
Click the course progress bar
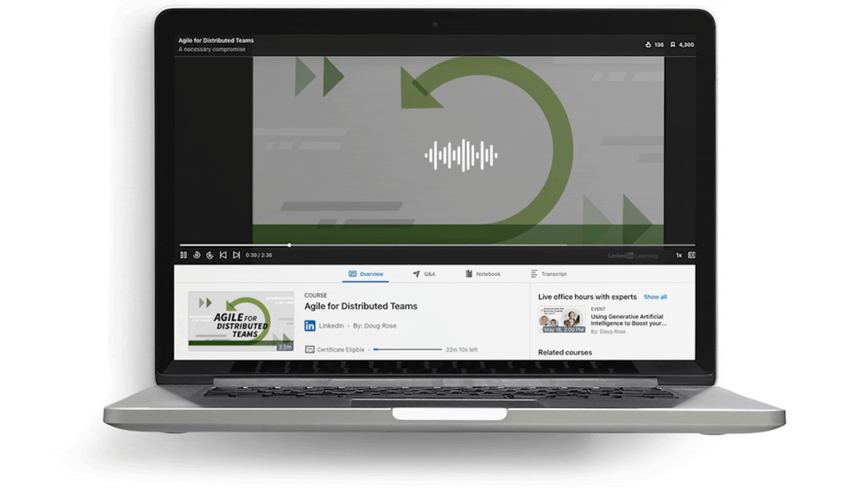[407, 349]
